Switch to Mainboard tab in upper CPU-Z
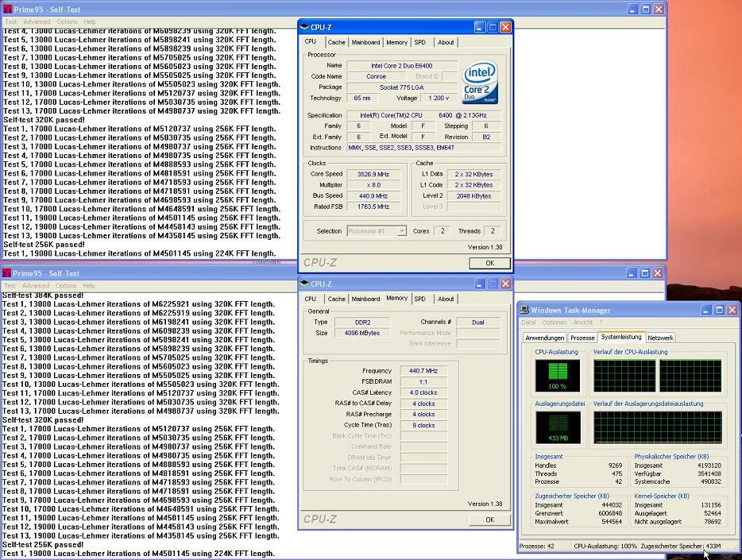 (x=365, y=43)
